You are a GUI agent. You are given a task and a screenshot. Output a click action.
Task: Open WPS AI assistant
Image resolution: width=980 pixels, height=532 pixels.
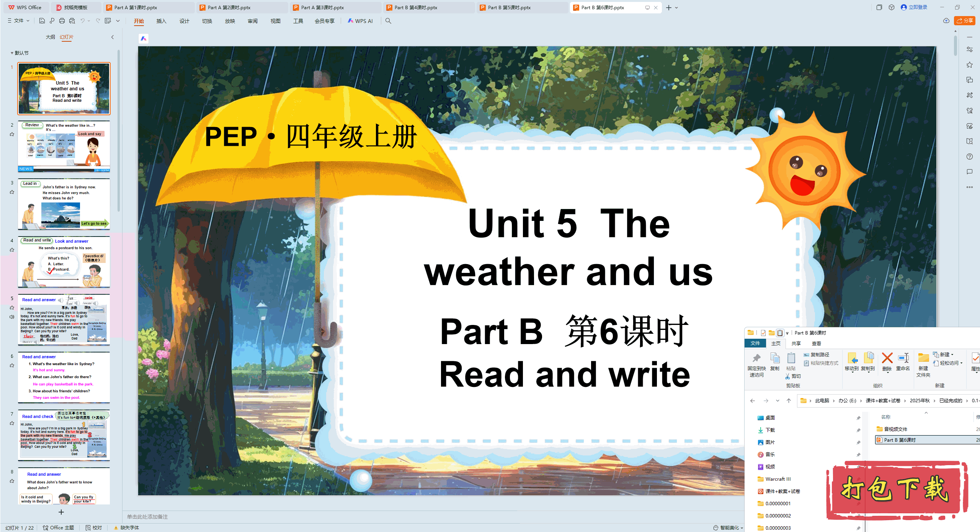[x=360, y=21]
